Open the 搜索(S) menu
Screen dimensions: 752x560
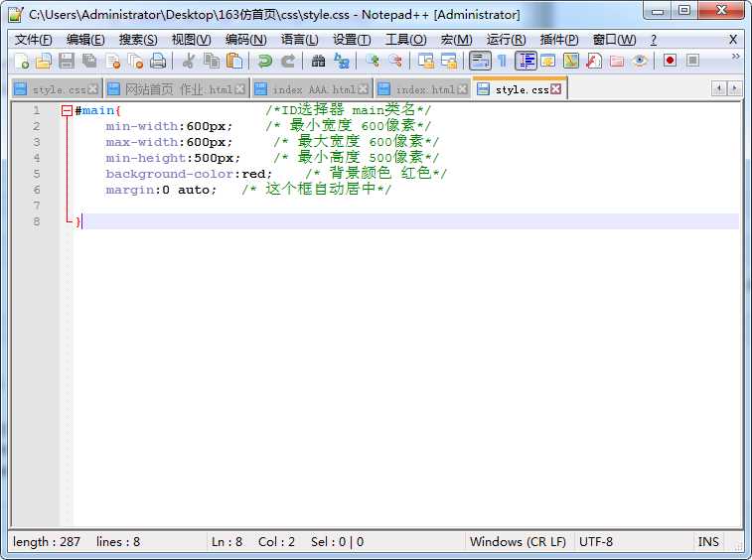[x=138, y=40]
